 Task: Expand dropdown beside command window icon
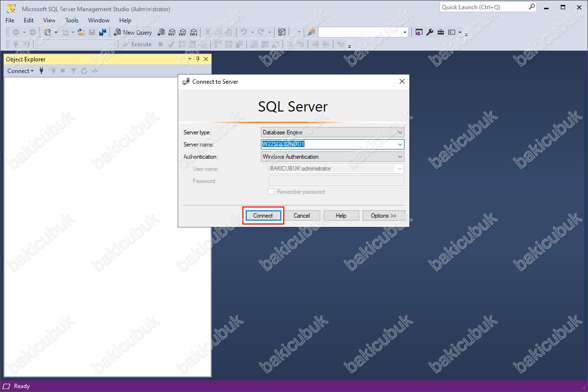click(460, 32)
